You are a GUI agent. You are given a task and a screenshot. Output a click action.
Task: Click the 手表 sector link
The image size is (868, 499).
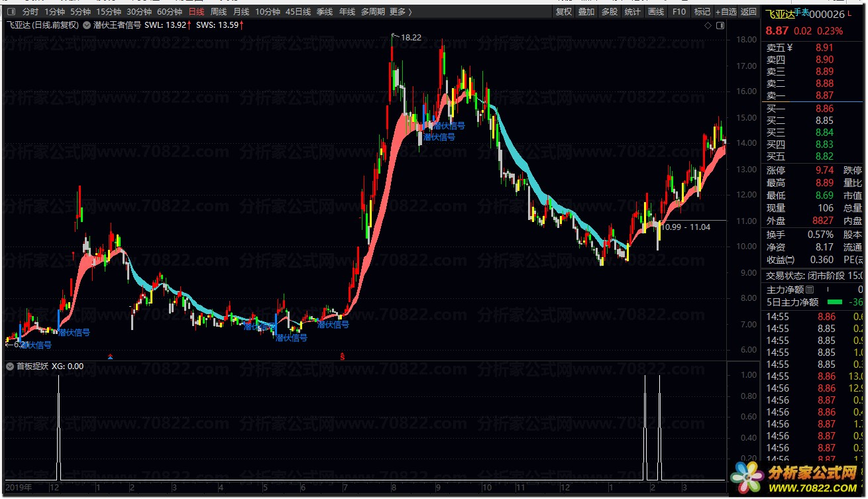point(802,11)
